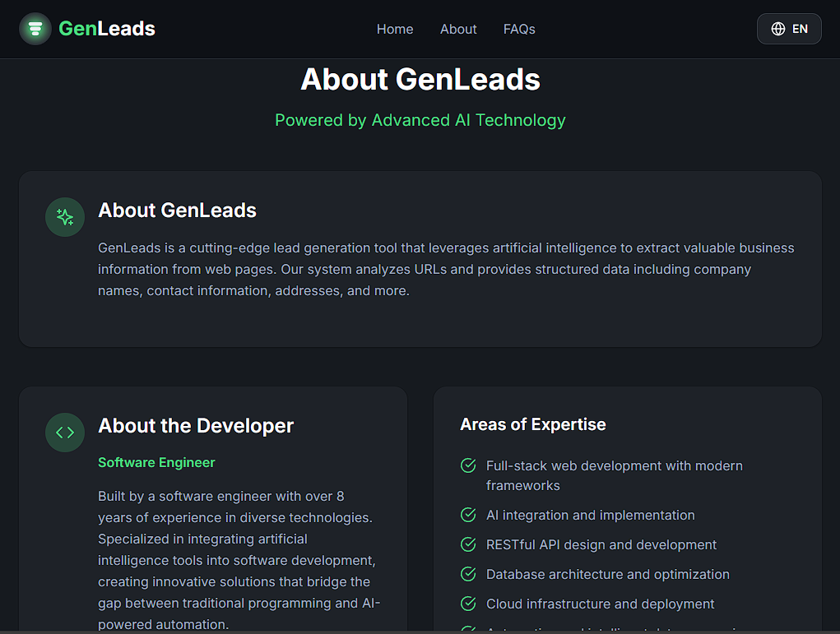
Task: Click the "About the Developer" heading
Action: 196,426
